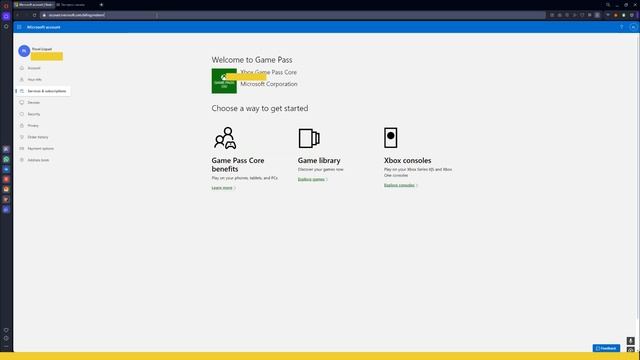Click the browser address bar
The width and height of the screenshot is (640, 360).
(x=292, y=15)
